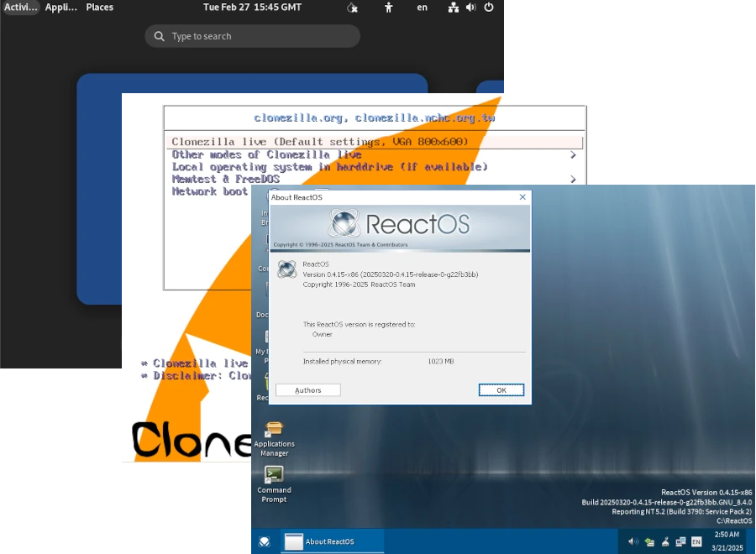Click the clock showing Tue Feb 27 15:45 GMT
Image resolution: width=756 pixels, height=554 pixels.
252,8
